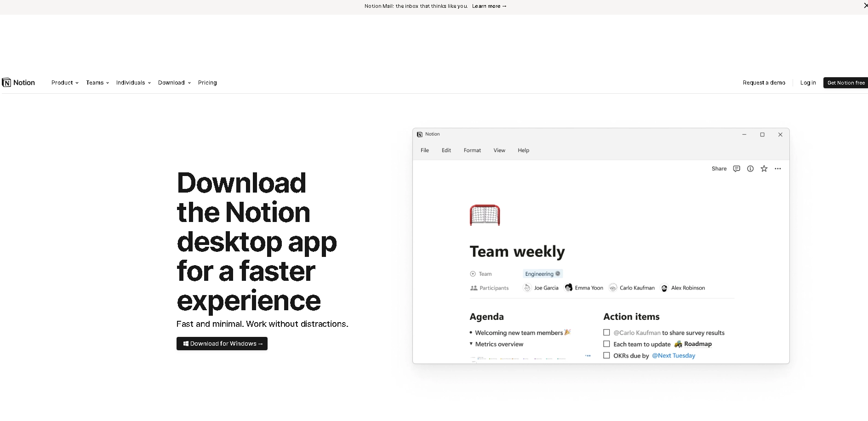Open the Format menu in the app preview
The height and width of the screenshot is (421, 868).
[472, 150]
